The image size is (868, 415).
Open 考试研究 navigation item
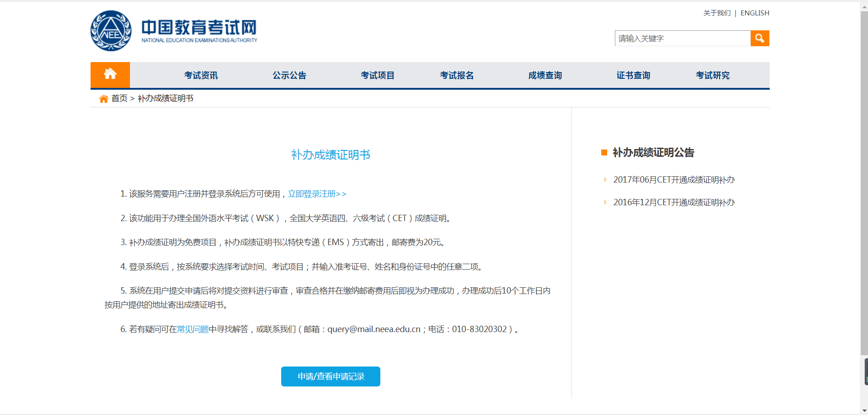coord(712,75)
